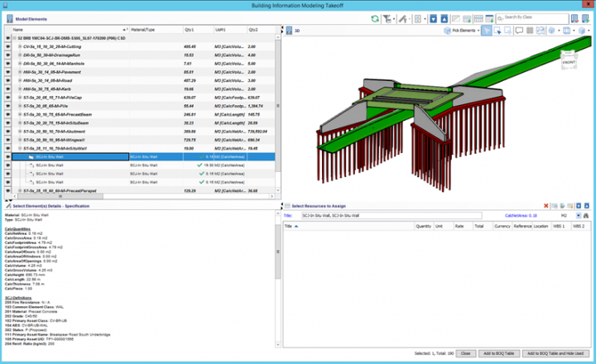Toggle visibility eye for Pavement row

point(7,72)
